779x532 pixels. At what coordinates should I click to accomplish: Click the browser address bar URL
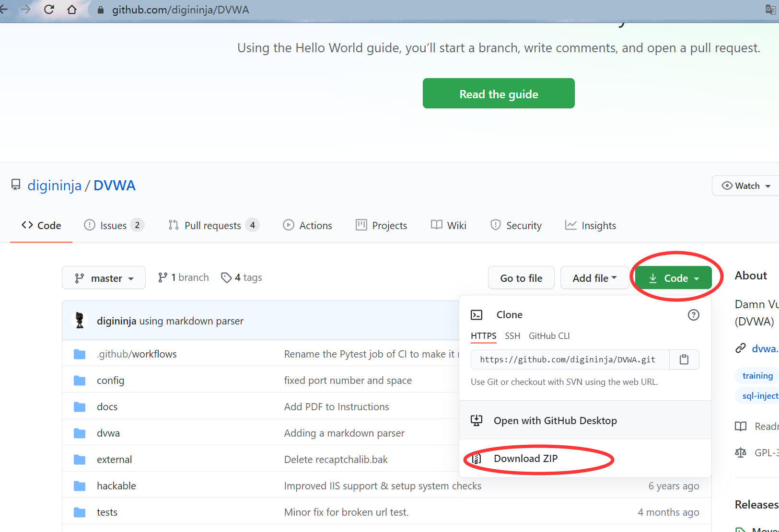pos(180,10)
